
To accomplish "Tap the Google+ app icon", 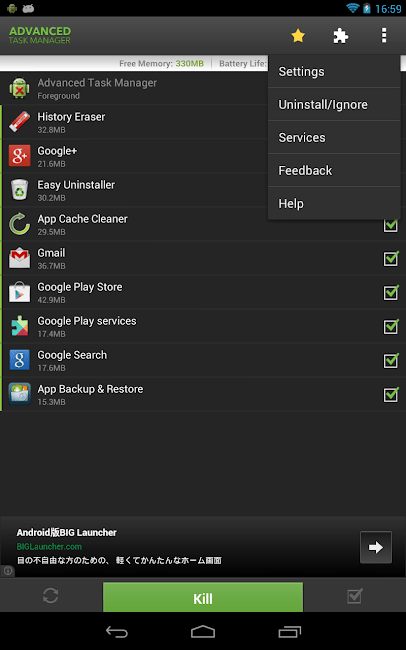I will 19,156.
